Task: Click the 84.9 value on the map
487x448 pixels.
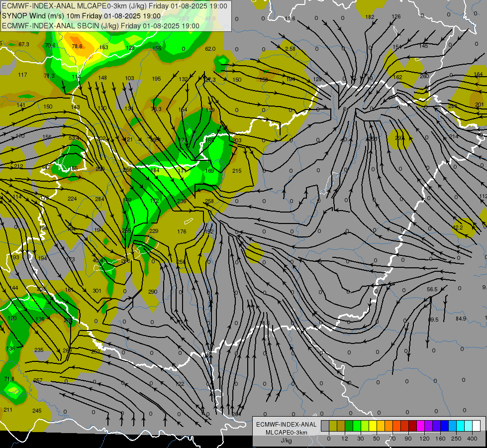Action: point(461,319)
